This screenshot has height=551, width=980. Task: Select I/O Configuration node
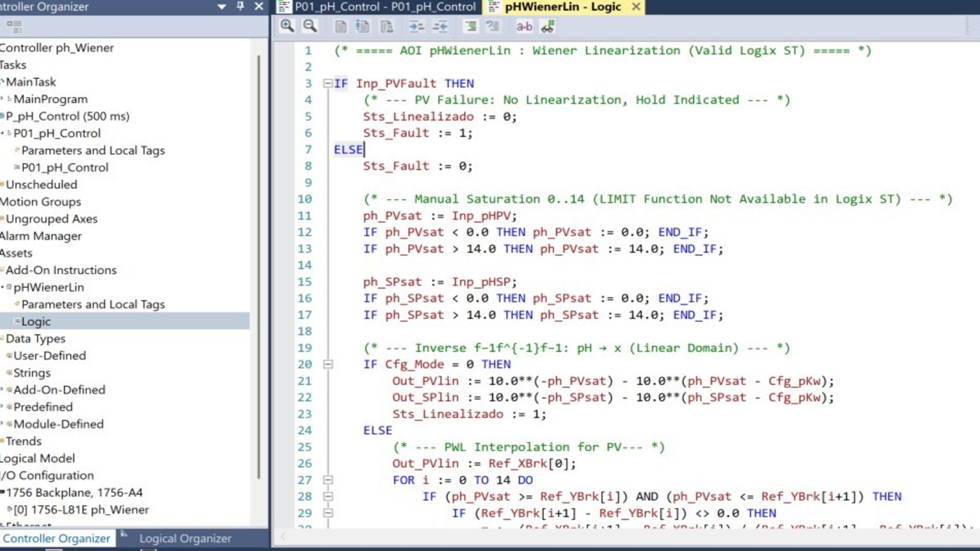(x=47, y=475)
